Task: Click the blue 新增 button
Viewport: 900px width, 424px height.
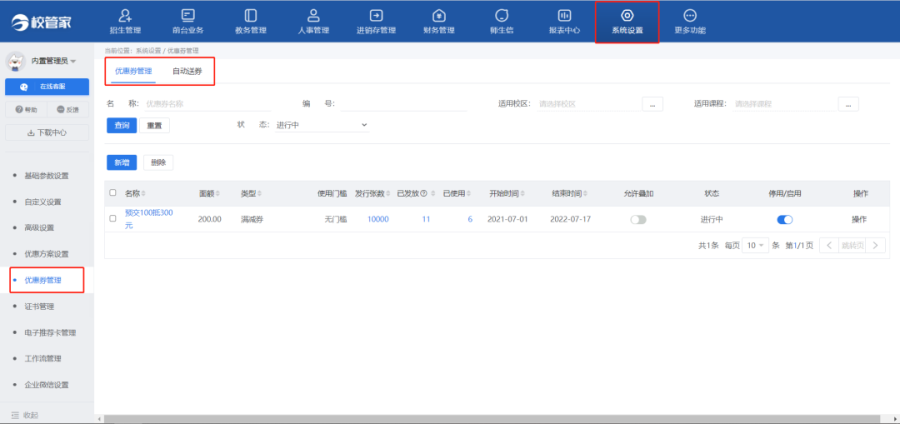Action: 121,162
